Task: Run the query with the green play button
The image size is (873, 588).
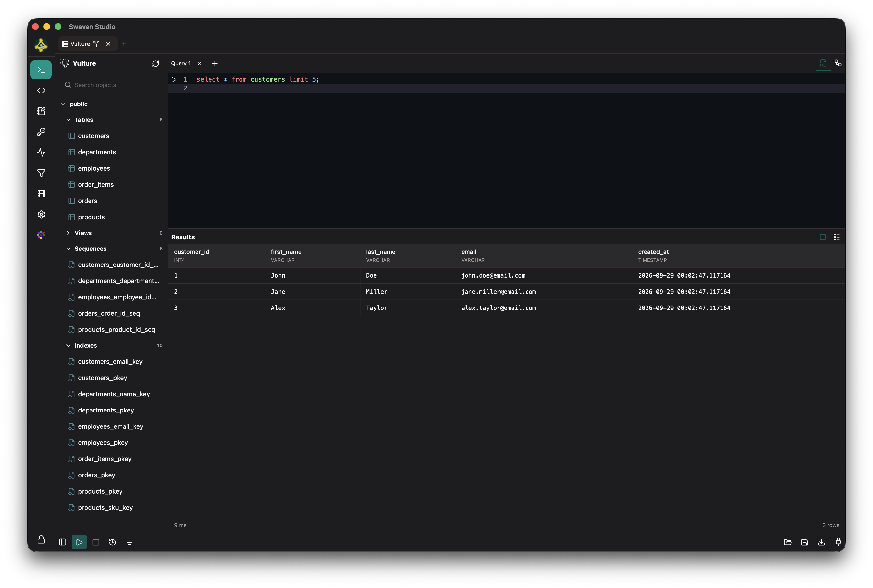Action: pos(79,542)
